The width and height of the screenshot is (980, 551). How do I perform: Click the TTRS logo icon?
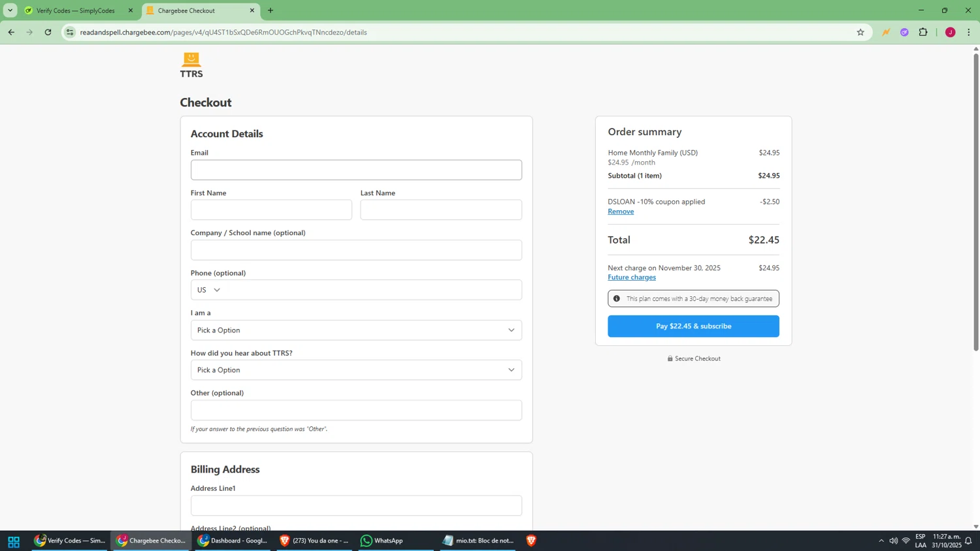[191, 65]
